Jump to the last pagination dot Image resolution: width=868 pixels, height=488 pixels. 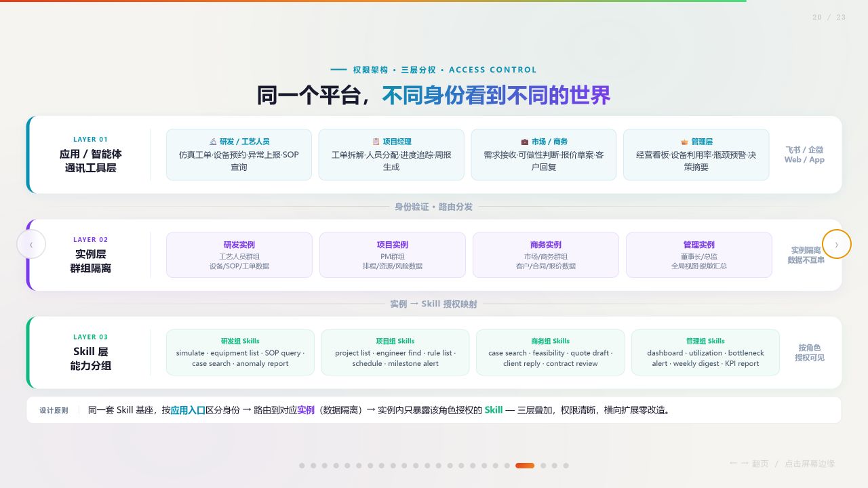(x=566, y=466)
